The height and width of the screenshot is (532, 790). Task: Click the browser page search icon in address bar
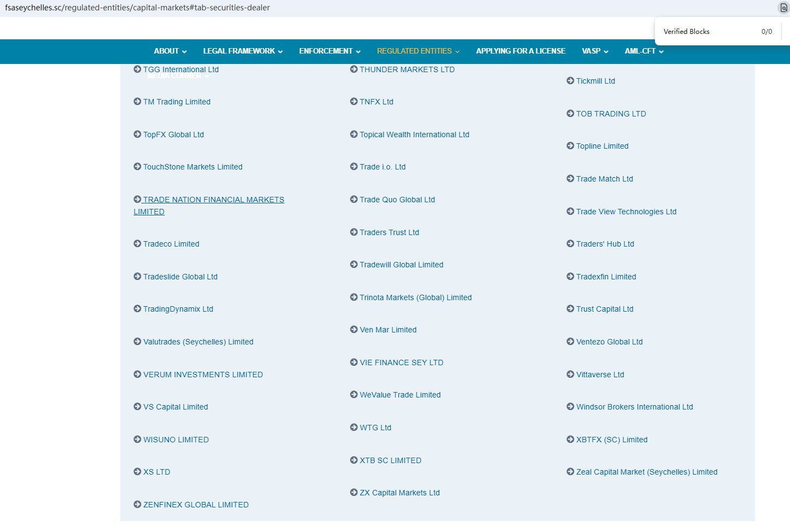tap(783, 8)
